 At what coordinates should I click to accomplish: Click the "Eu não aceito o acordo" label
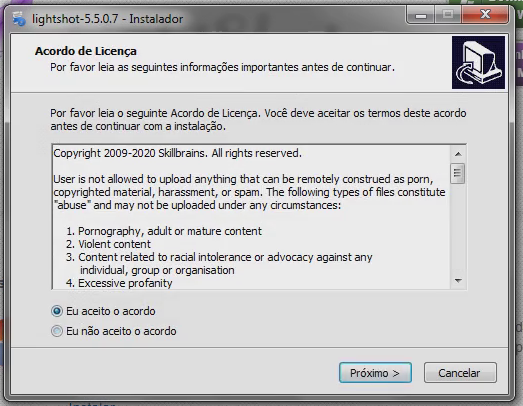coord(121,331)
